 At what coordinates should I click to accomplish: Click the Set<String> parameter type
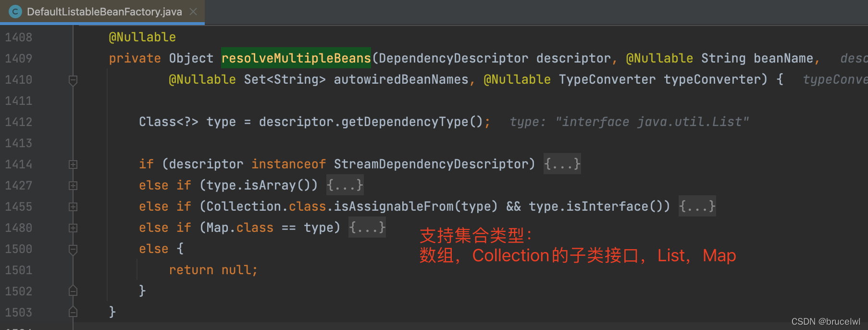click(x=285, y=79)
